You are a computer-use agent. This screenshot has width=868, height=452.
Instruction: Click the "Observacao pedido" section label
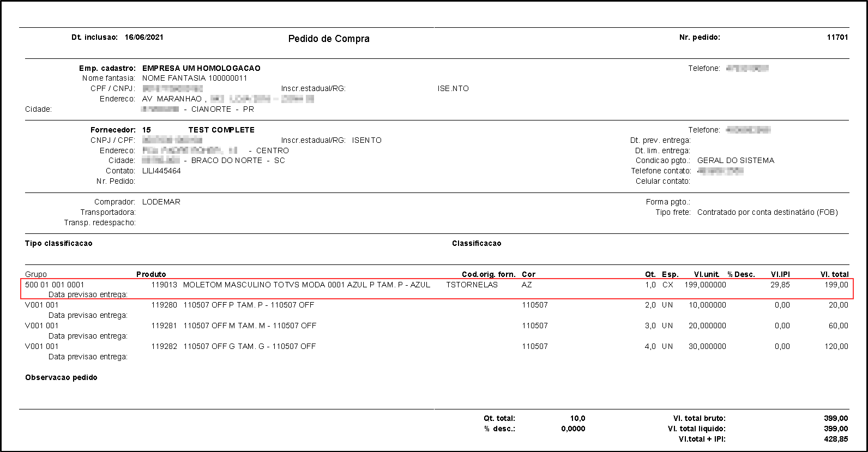tap(61, 377)
